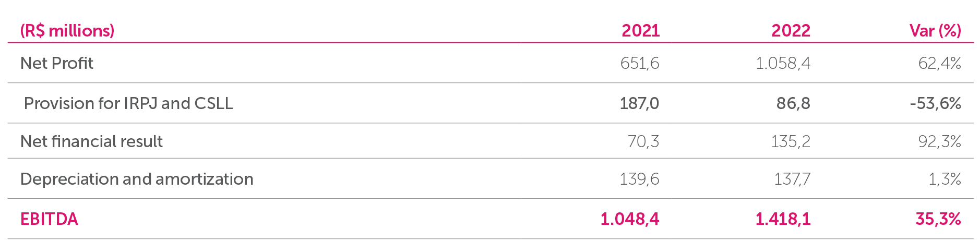This screenshot has height=240, width=980.
Task: Click the 2021 Net Profit value 651,6
Action: pyautogui.click(x=639, y=63)
